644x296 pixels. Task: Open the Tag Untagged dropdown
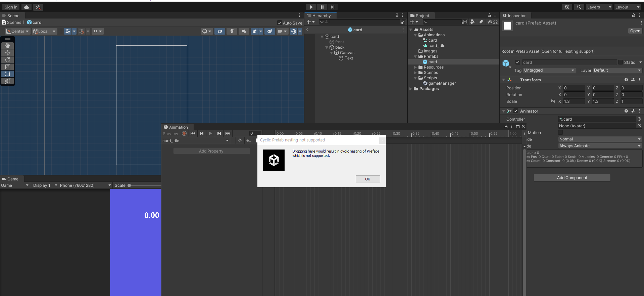pos(549,70)
